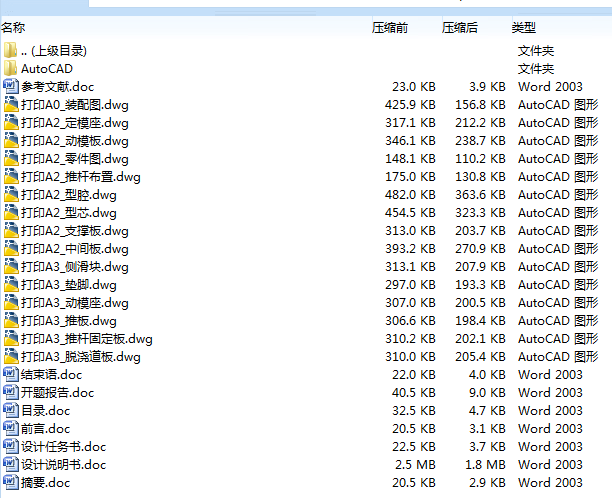This screenshot has width=612, height=498.
Task: Click the 202.1 KB compressed size value
Action: (x=480, y=339)
